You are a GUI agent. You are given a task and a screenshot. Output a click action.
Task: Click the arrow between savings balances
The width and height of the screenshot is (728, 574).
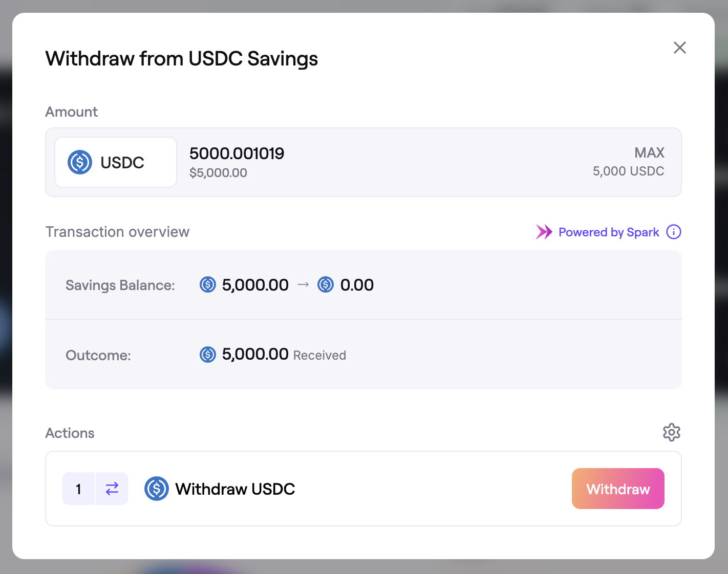(x=303, y=284)
